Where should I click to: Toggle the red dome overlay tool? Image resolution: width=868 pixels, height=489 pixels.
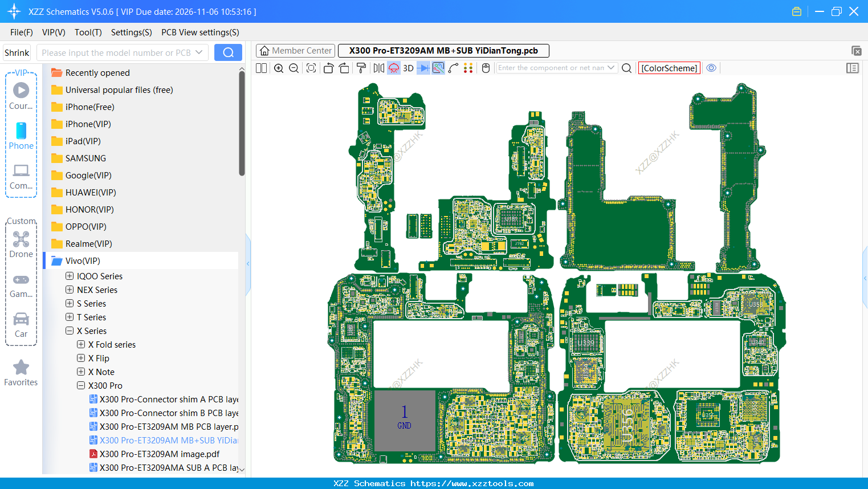[394, 68]
